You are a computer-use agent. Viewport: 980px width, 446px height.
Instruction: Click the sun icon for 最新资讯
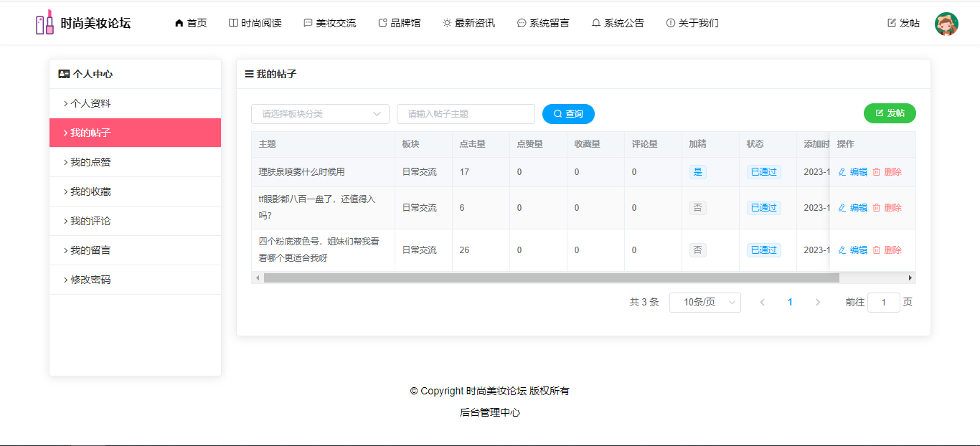[447, 23]
